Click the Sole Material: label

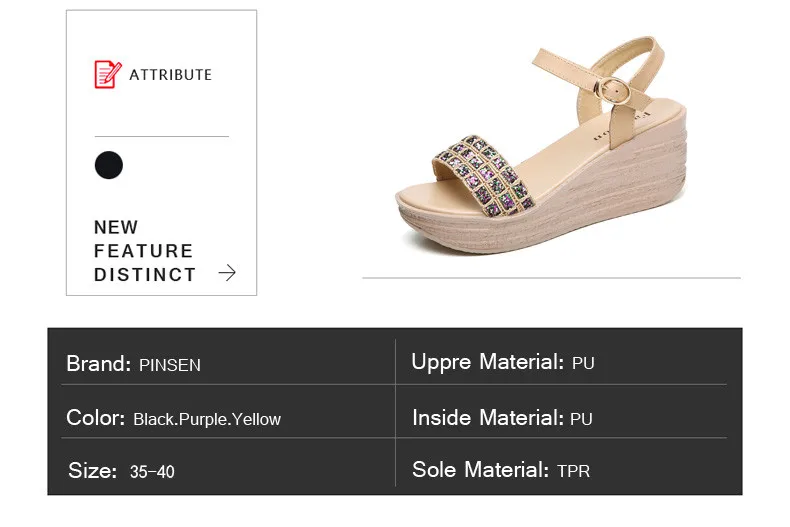coord(481,469)
